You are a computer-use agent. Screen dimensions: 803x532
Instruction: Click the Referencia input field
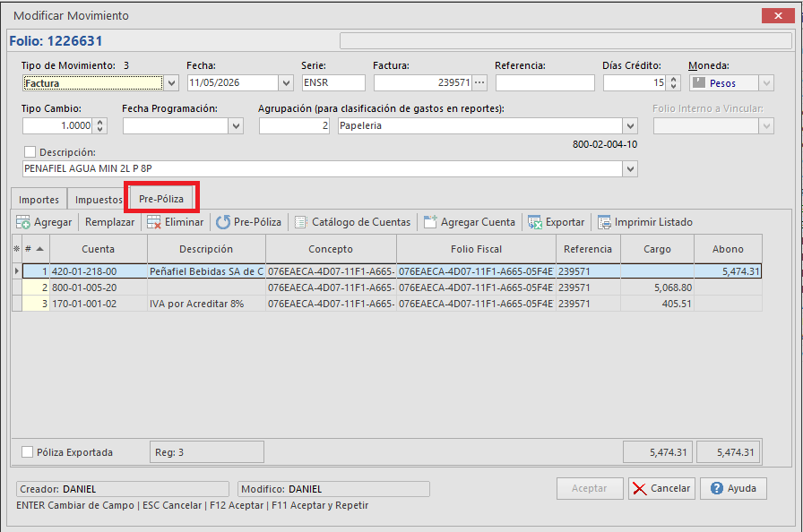(545, 83)
